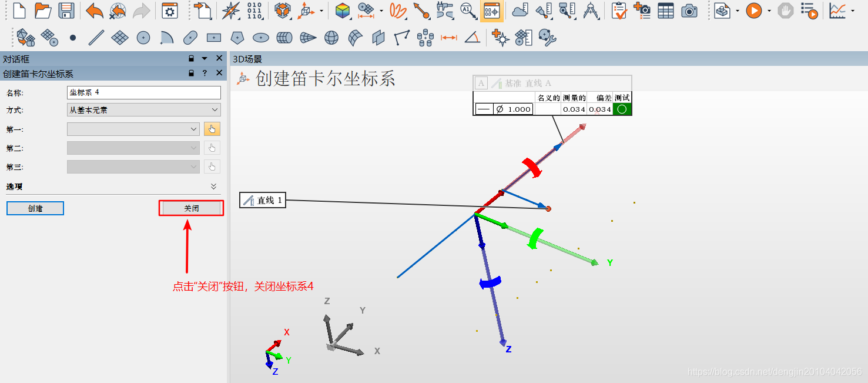Open the table view icon

(666, 10)
